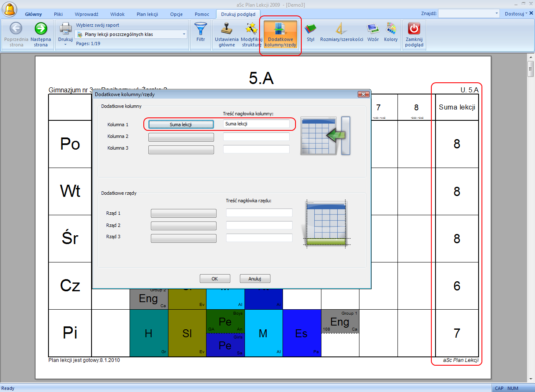Click Rząd 2 header text field

click(x=259, y=225)
